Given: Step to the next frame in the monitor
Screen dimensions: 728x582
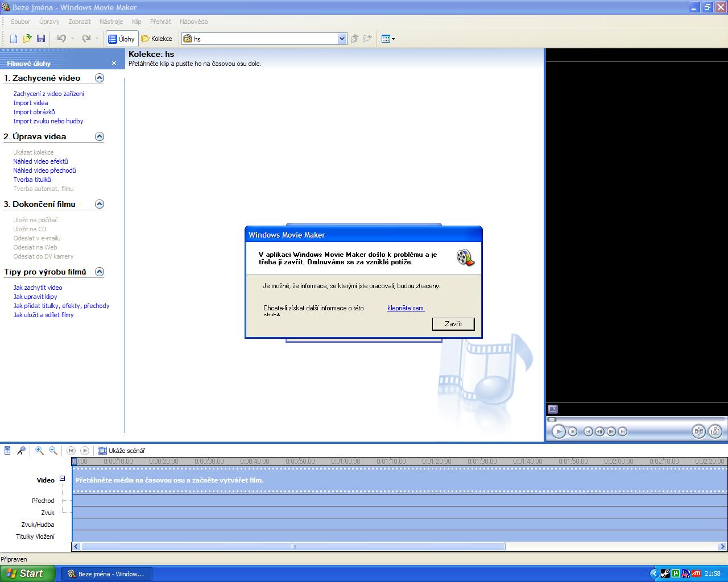Looking at the screenshot, I should pyautogui.click(x=611, y=432).
